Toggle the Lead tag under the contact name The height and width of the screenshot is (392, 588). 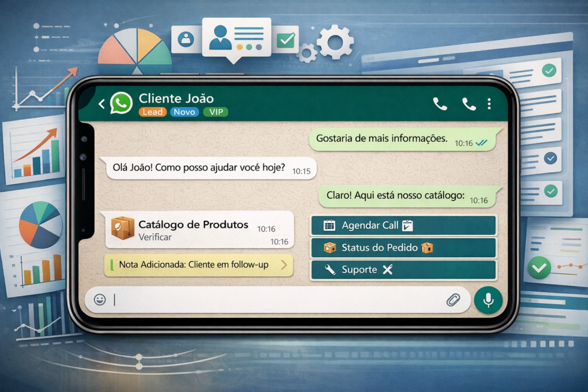[153, 112]
